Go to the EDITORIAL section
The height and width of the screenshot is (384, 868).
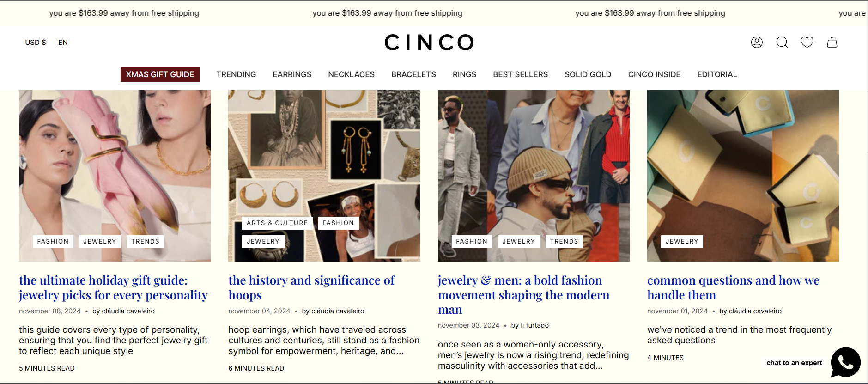pyautogui.click(x=717, y=74)
